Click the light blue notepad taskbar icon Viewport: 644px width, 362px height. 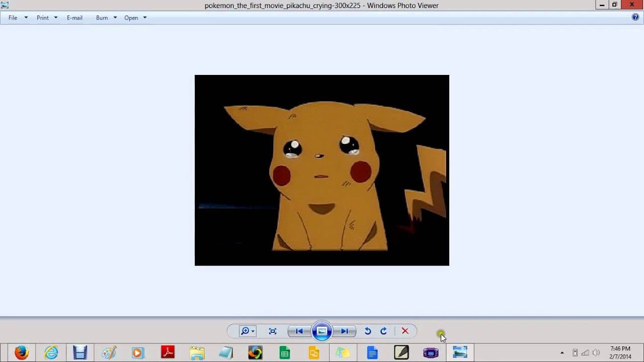pyautogui.click(x=226, y=352)
